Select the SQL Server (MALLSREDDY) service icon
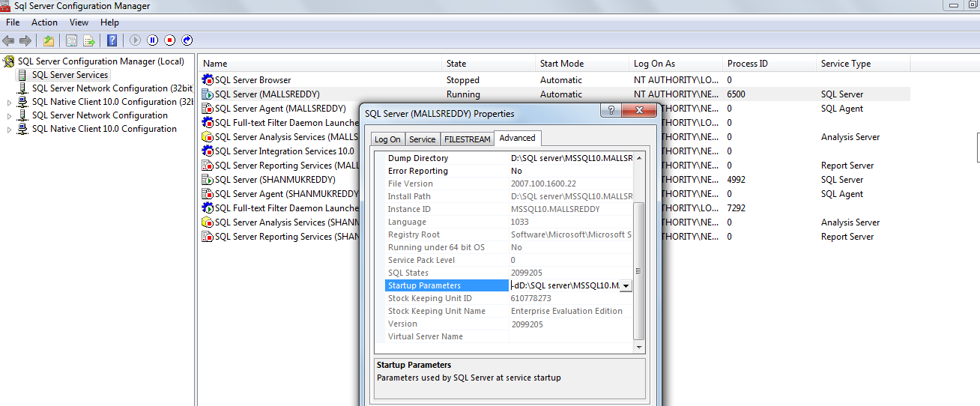 point(208,94)
